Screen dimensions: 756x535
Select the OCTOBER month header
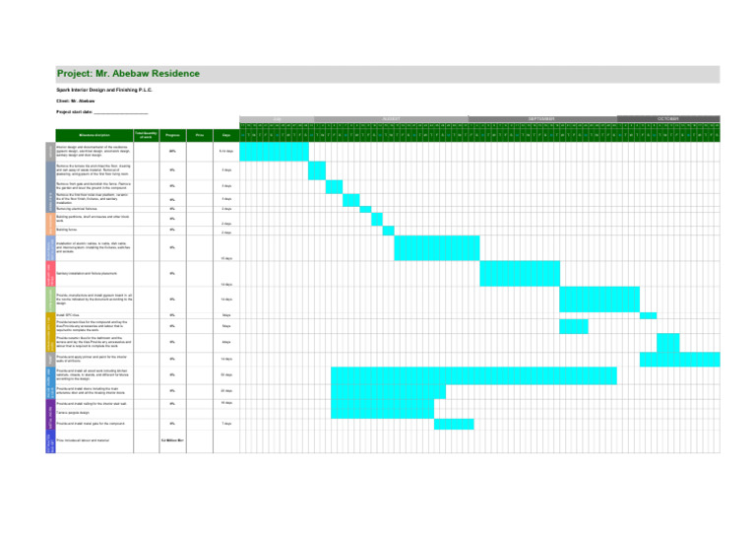pos(668,119)
